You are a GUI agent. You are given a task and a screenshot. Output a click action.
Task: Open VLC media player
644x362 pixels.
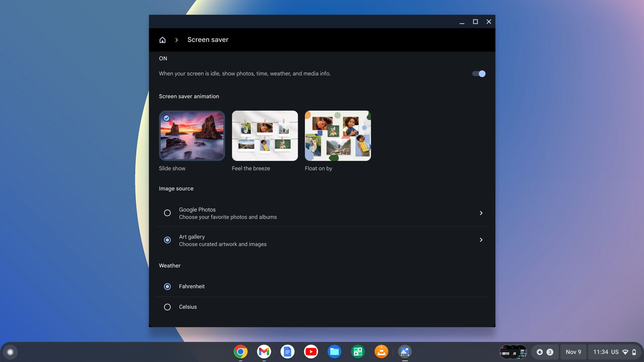(381, 352)
